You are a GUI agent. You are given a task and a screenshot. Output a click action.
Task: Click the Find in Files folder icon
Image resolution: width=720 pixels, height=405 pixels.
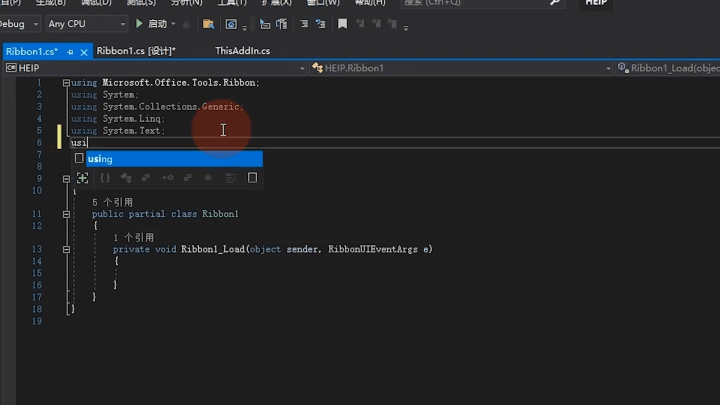coord(208,24)
